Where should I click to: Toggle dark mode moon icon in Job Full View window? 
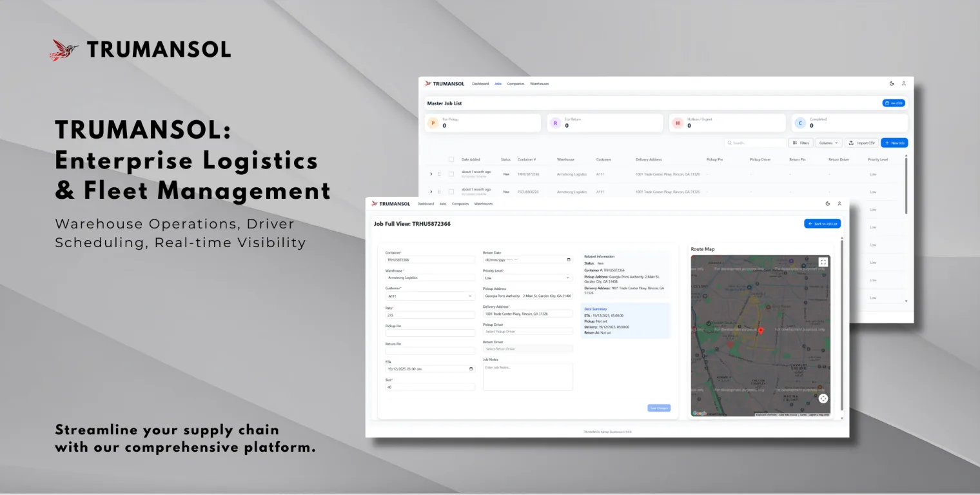coord(828,203)
